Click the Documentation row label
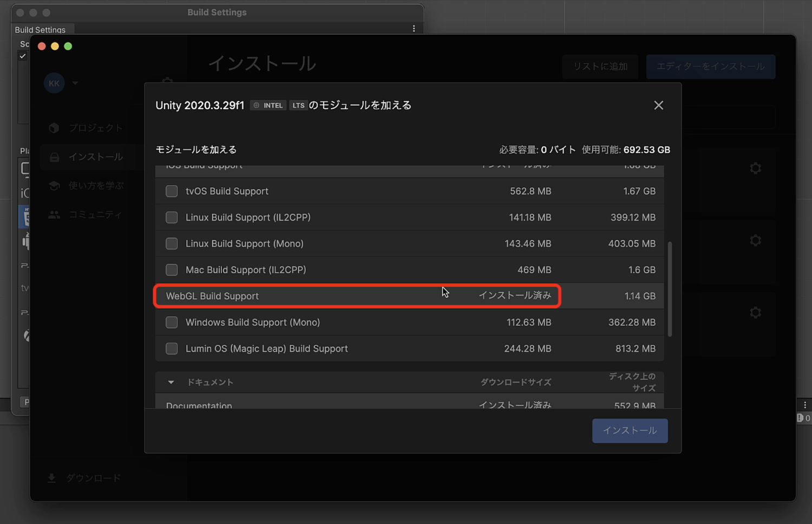Viewport: 812px width, 524px height. click(199, 405)
